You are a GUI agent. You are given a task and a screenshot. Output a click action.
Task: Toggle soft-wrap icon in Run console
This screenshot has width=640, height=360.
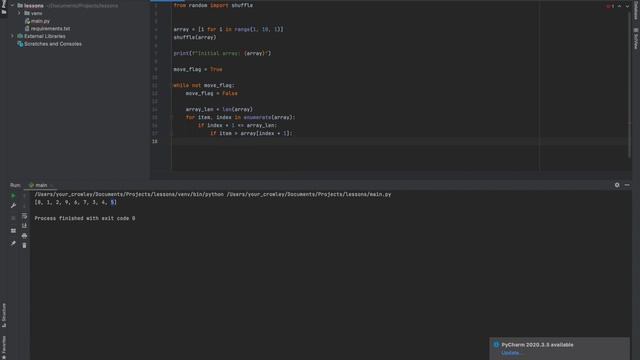tap(24, 216)
